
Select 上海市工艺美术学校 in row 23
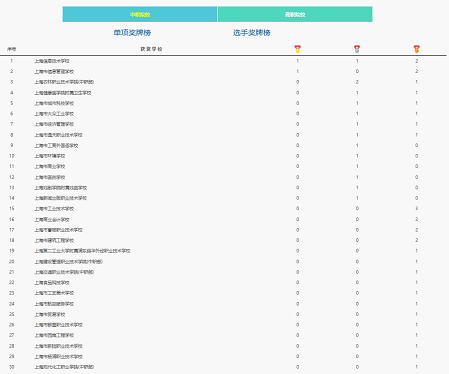click(54, 293)
